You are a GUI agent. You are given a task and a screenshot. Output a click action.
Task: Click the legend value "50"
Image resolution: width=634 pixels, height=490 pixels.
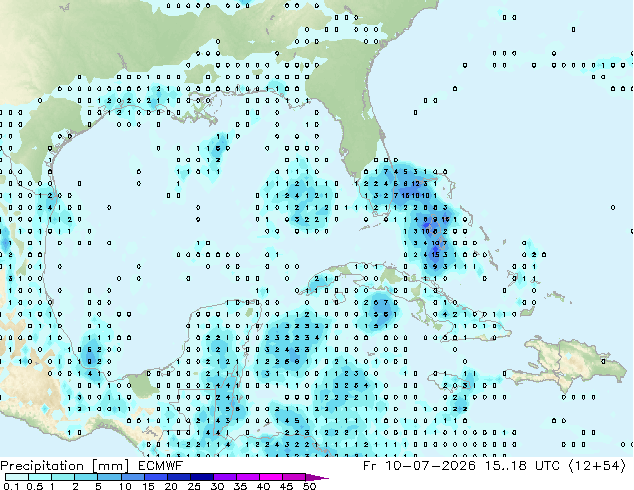click(x=309, y=486)
